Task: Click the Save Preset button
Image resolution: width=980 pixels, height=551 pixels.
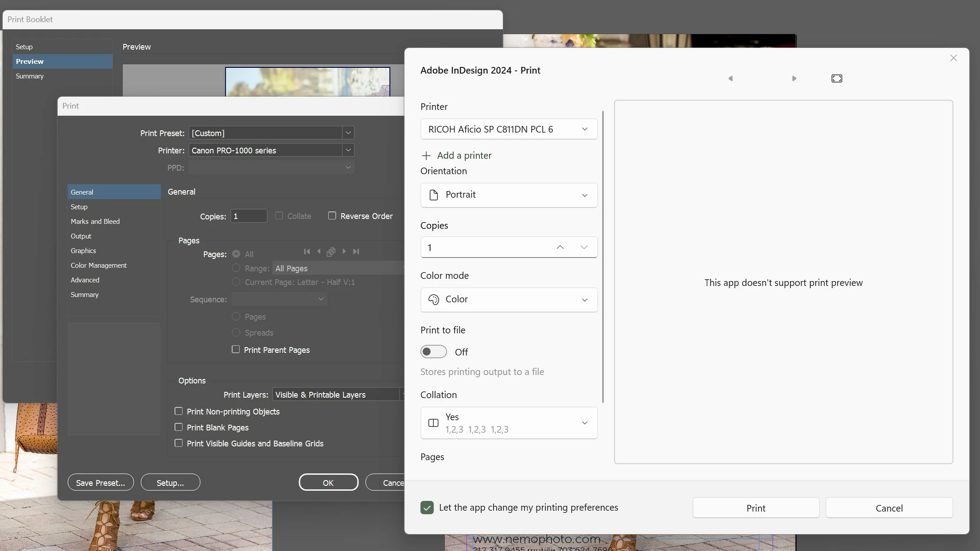Action: [x=101, y=482]
